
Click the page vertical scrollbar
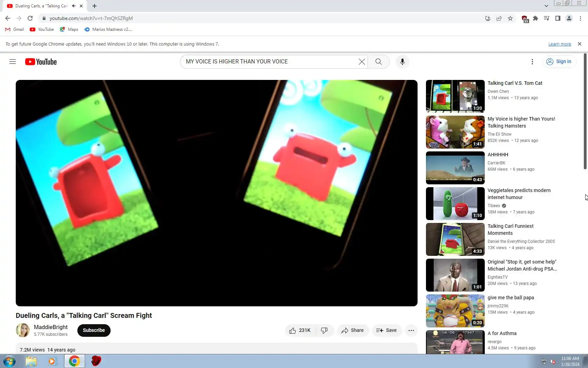tap(585, 111)
